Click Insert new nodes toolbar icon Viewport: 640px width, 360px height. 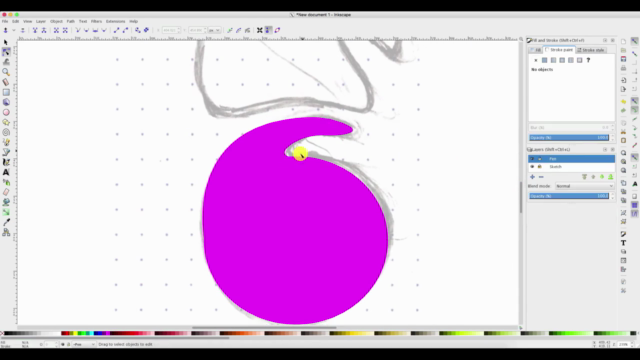point(6,30)
